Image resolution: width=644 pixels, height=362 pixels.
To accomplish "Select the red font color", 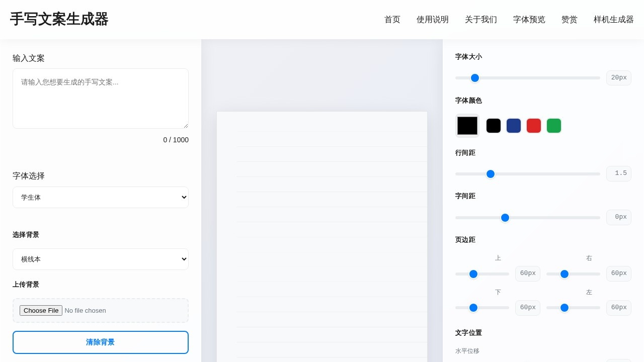I will tap(534, 126).
